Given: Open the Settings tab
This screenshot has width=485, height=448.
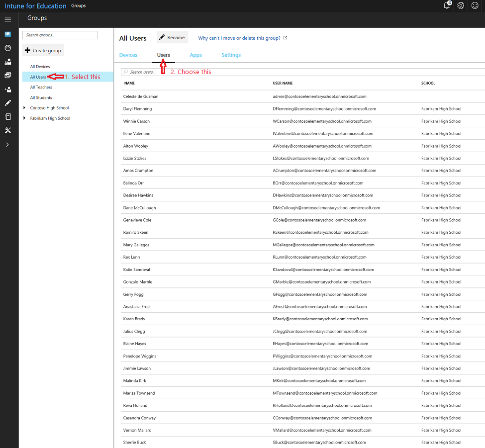Looking at the screenshot, I should click(x=231, y=55).
